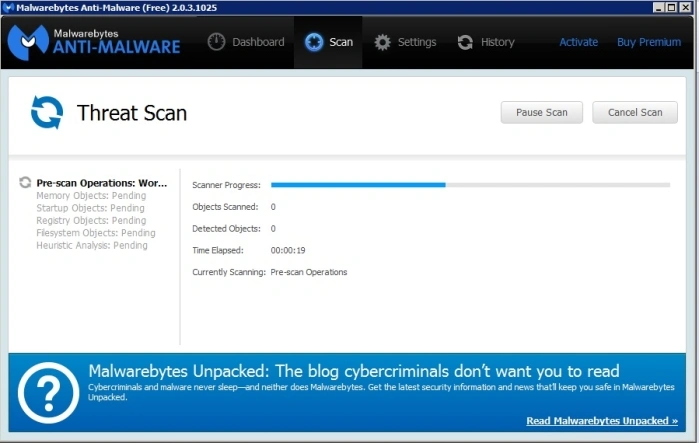Open the Buy Premium link
Image resolution: width=699 pixels, height=443 pixels.
[x=649, y=42]
